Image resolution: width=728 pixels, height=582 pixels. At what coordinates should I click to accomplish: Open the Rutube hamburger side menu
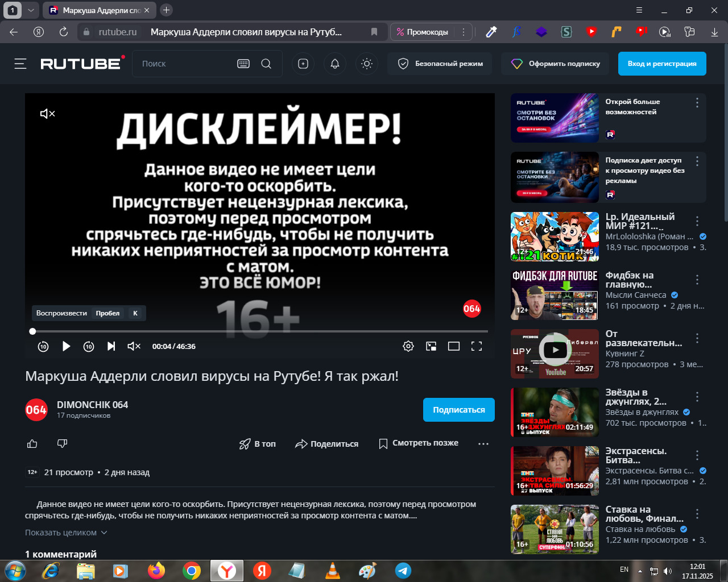pos(20,64)
